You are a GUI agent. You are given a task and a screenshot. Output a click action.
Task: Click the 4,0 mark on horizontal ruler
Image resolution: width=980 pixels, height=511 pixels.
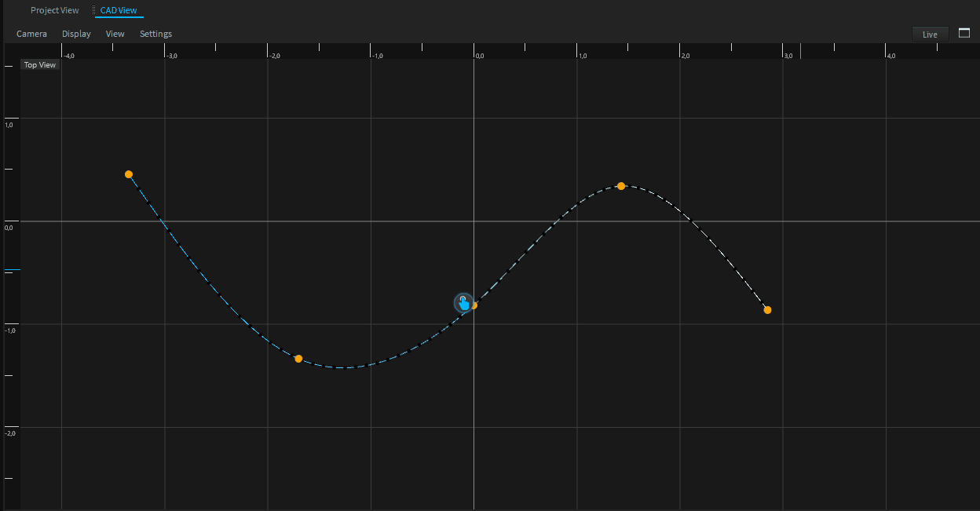(x=890, y=56)
